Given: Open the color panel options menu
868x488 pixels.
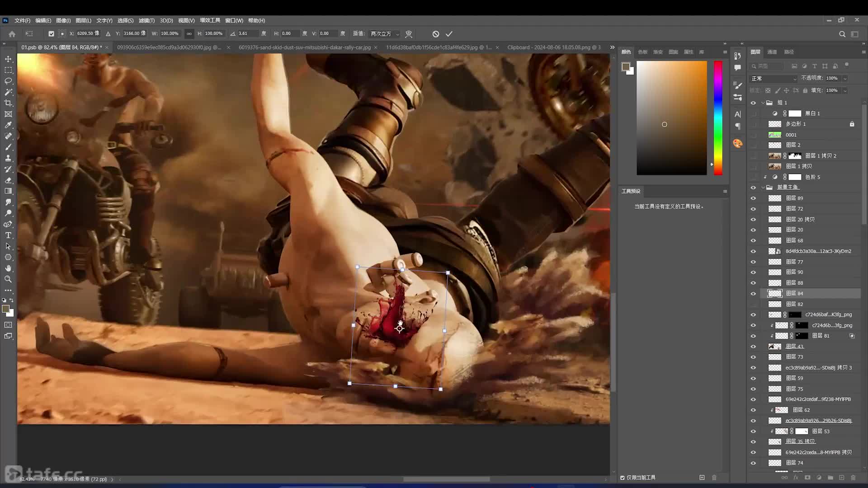Looking at the screenshot, I should coord(725,52).
